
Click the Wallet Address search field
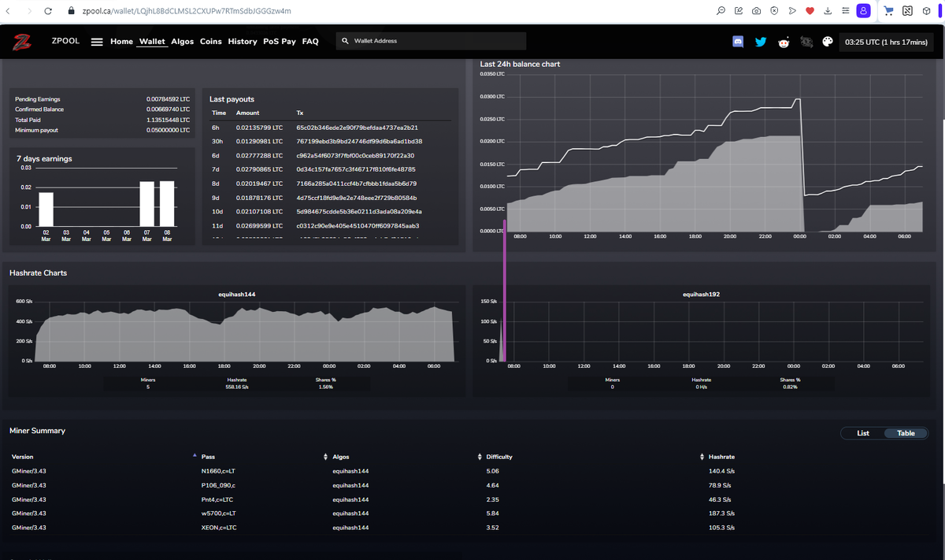(x=431, y=41)
